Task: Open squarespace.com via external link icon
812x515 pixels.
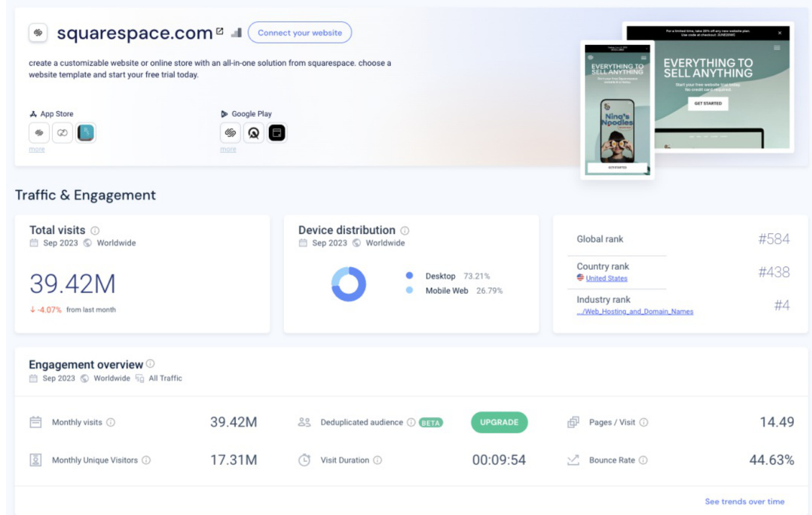Action: [x=219, y=31]
